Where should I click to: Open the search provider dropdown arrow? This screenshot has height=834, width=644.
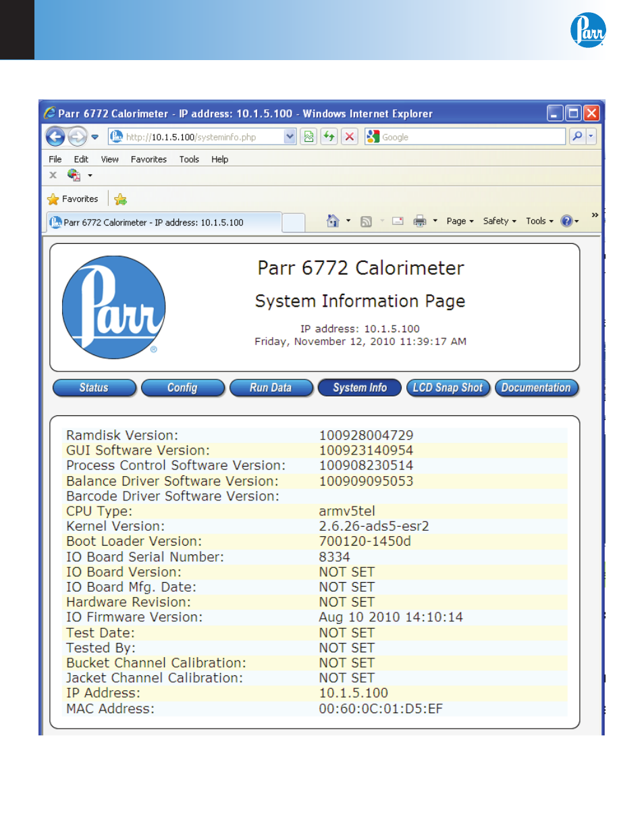[x=591, y=136]
